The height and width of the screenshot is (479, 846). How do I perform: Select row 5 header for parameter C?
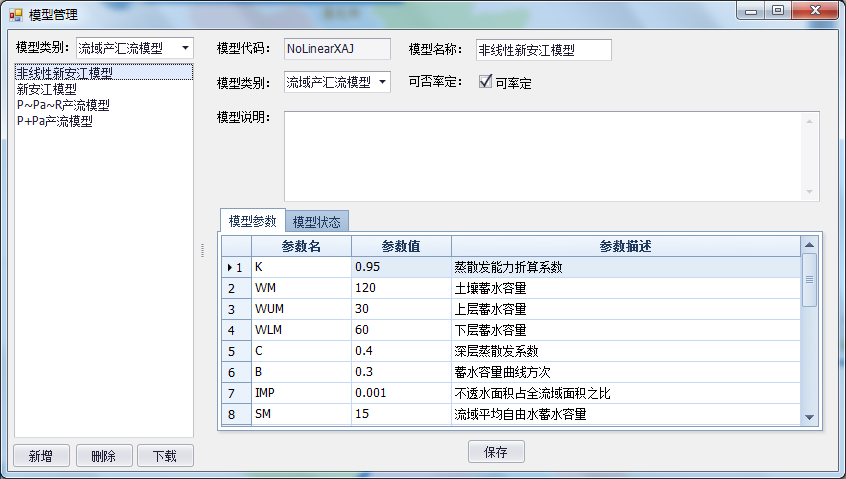(x=236, y=351)
